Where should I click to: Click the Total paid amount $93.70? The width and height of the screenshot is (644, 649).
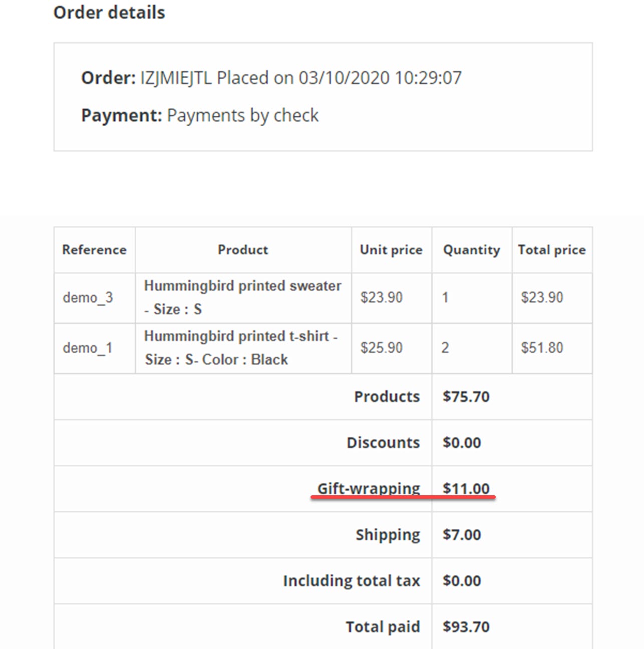pos(466,627)
